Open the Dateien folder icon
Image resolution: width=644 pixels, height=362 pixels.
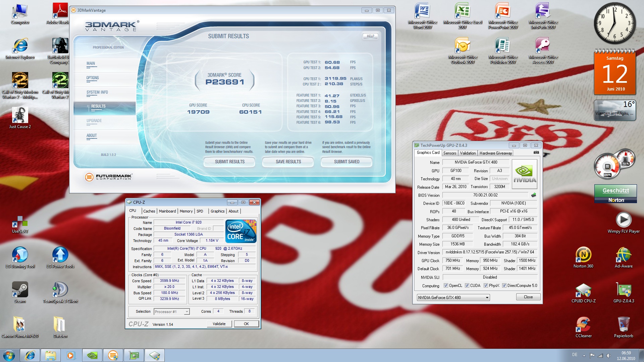[60, 327]
